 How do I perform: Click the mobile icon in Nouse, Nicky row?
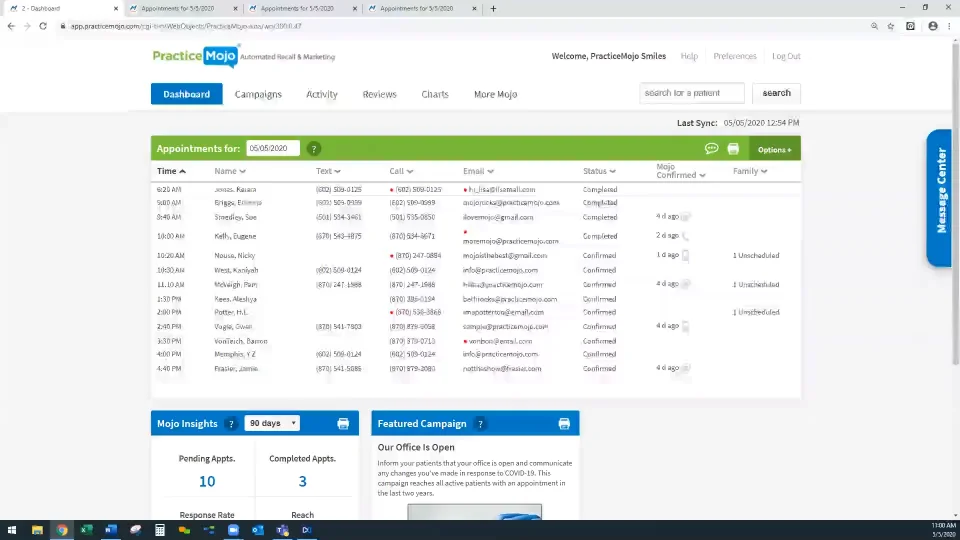685,255
